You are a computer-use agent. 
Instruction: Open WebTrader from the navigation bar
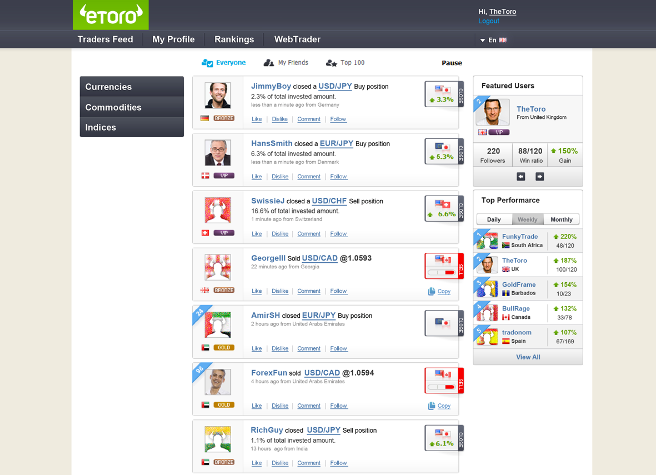(297, 39)
